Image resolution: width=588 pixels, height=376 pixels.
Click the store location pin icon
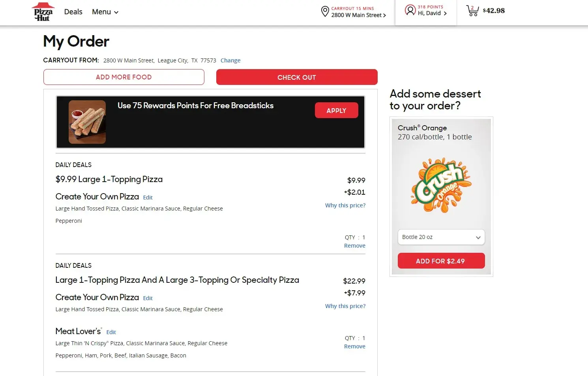325,11
